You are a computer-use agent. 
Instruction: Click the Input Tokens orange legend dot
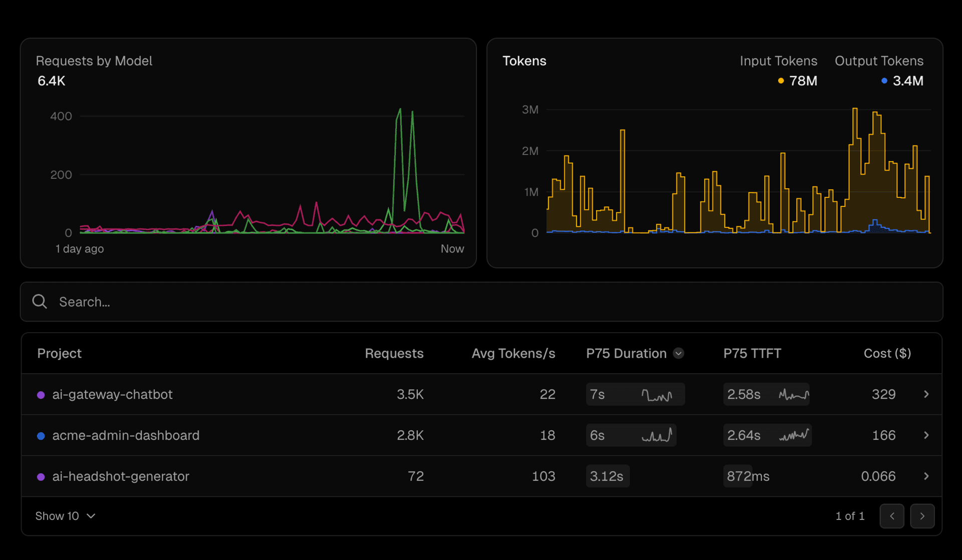click(x=781, y=81)
